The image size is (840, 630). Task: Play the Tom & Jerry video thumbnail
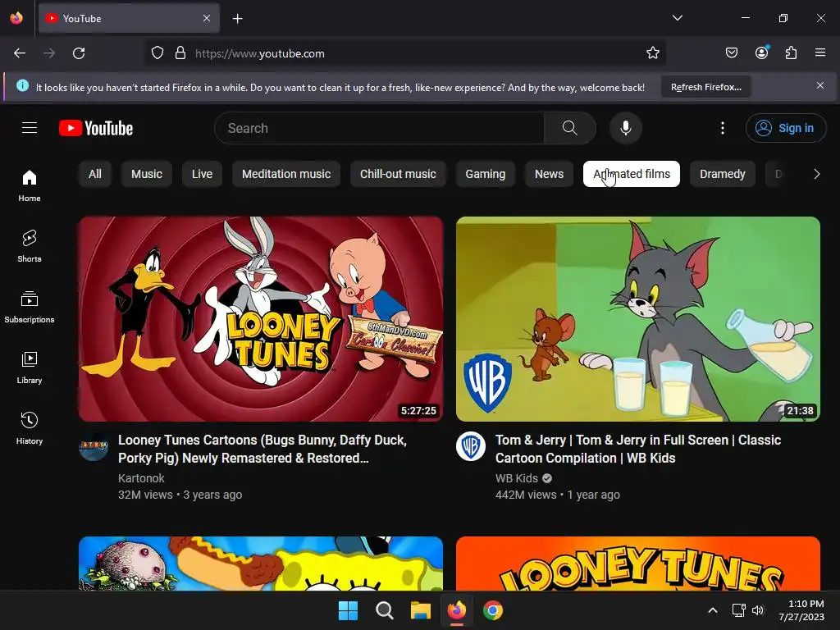pyautogui.click(x=638, y=319)
